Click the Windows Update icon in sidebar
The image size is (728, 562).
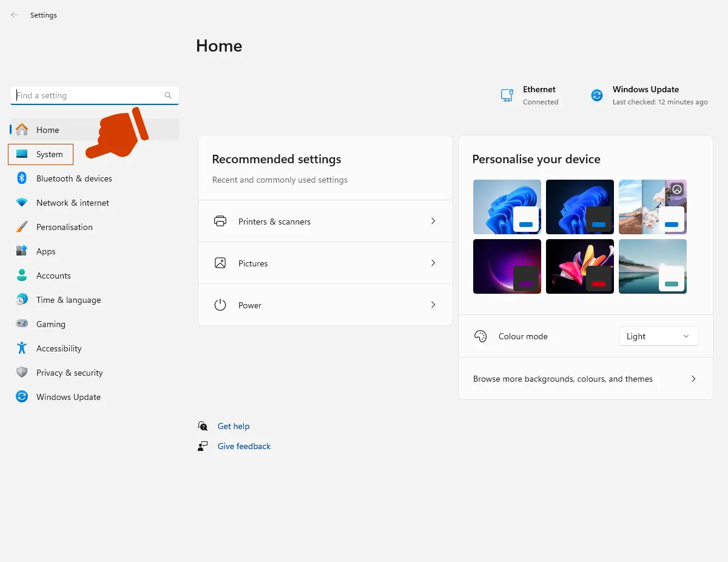[x=22, y=396]
